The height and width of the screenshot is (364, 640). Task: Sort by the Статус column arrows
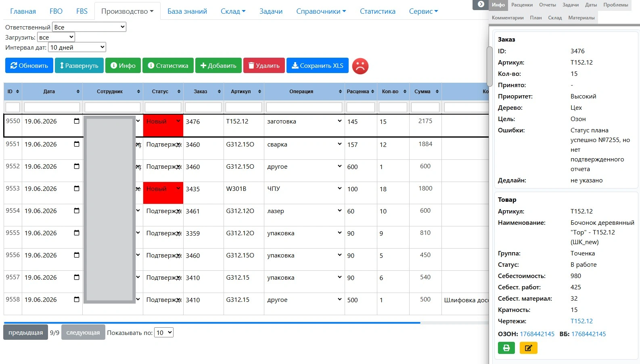pyautogui.click(x=179, y=92)
